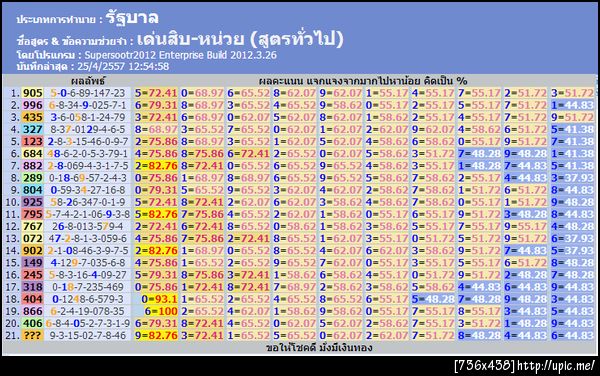Select sequence 5-0-6-89-147-23 in row 1
Viewport: 600px width, 376px height.
[x=88, y=93]
